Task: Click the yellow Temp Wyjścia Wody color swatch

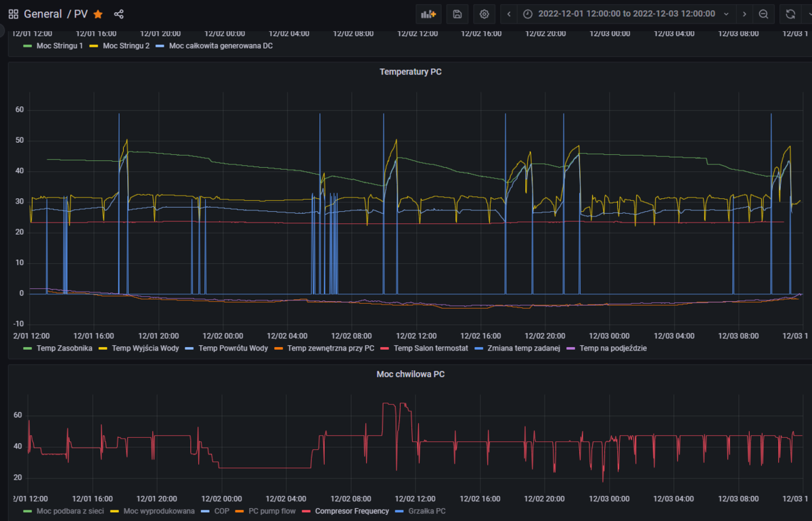Action: pos(103,348)
